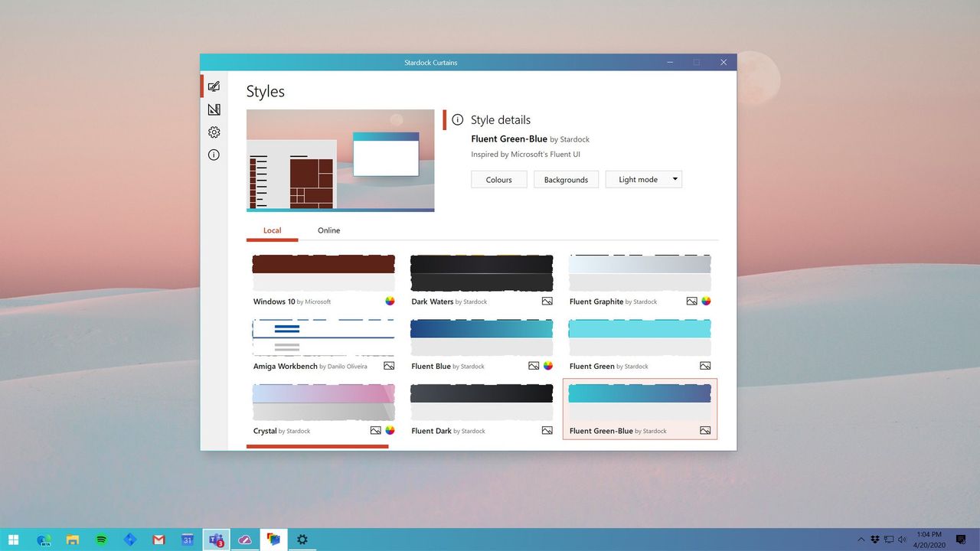Select the Fluent Graphite style card
This screenshot has width=980, height=551.
[639, 279]
